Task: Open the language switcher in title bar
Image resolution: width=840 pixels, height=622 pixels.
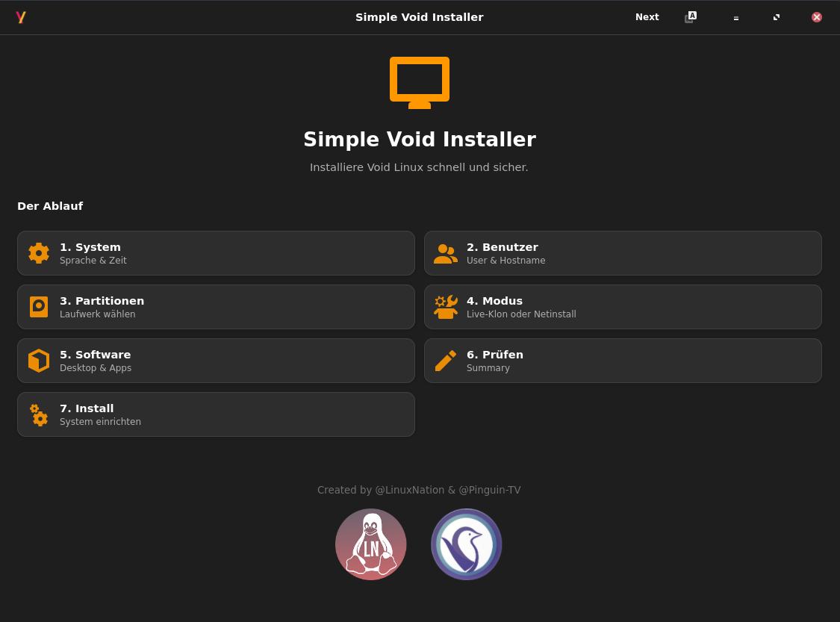Action: [x=691, y=17]
